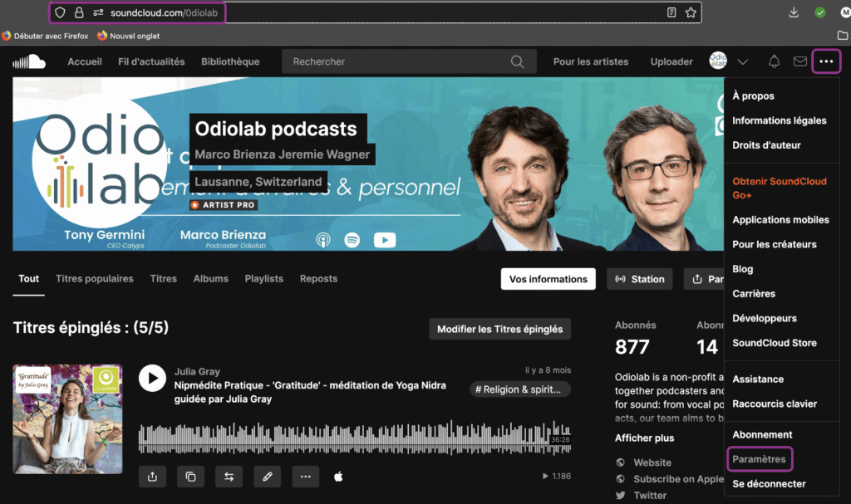Image resolution: width=851 pixels, height=504 pixels.
Task: Open Bibliothèque in navigation
Action: 230,61
